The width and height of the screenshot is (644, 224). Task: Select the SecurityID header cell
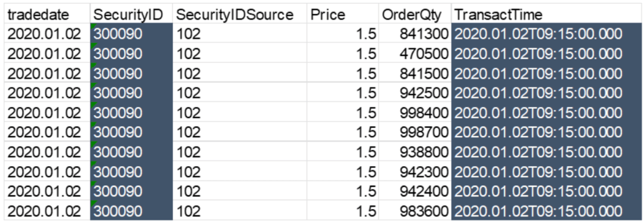point(131,15)
